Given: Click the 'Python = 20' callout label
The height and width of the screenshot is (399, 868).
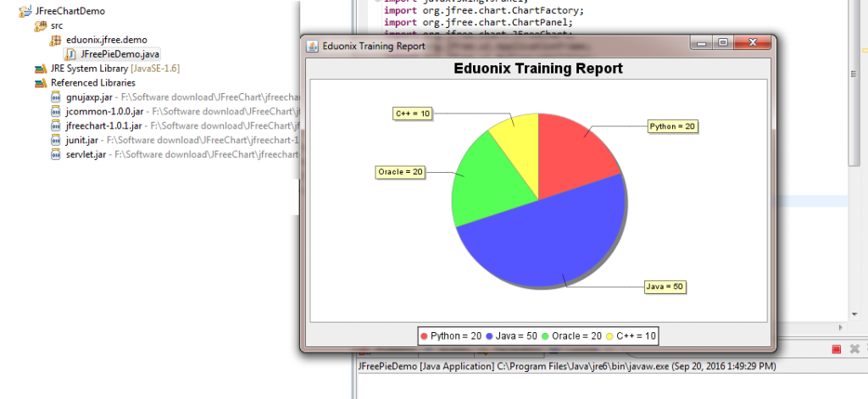Looking at the screenshot, I should [672, 126].
